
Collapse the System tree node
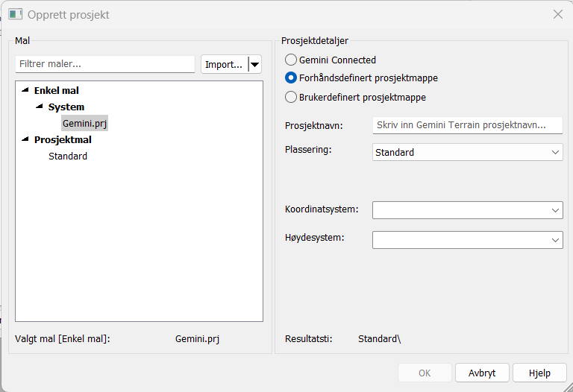(40, 107)
